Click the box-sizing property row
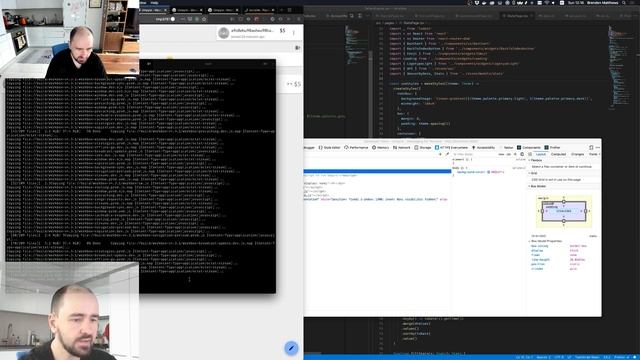Screen dimensions: 640x360 click(559, 246)
